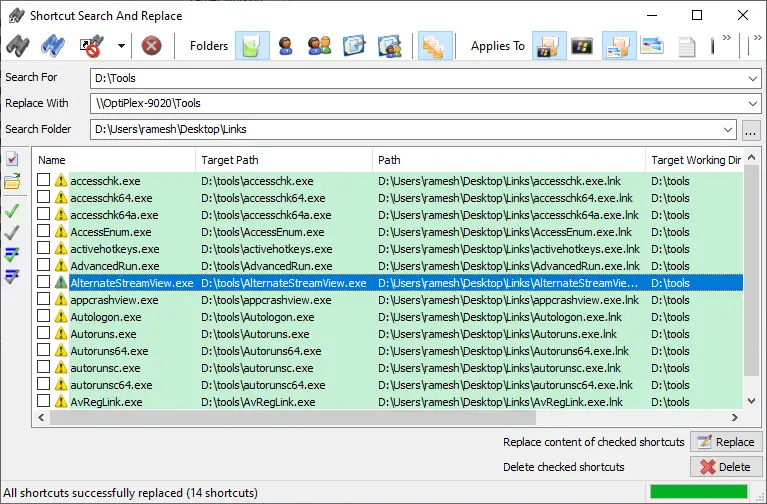Screen dimensions: 767x504
Task: Tick the AccessEnum.exe checkbox
Action: coord(44,231)
